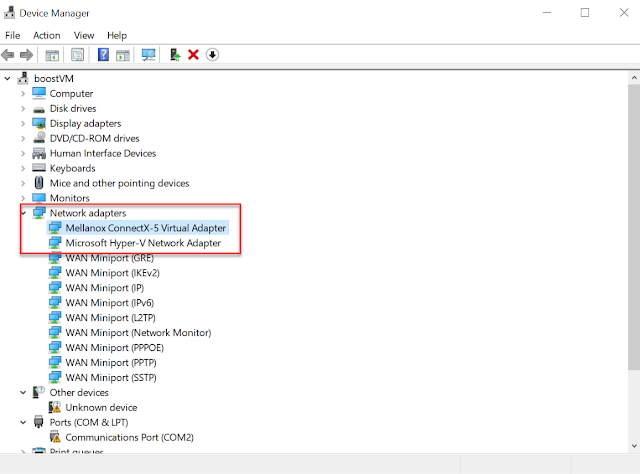Select WAN Miniport (PPPOE)

pyautogui.click(x=114, y=347)
